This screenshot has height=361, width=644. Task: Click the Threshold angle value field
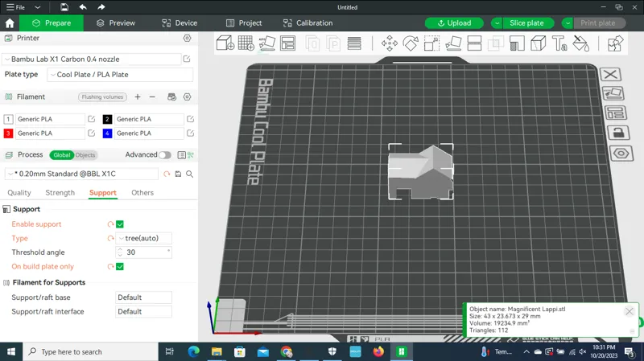143,252
